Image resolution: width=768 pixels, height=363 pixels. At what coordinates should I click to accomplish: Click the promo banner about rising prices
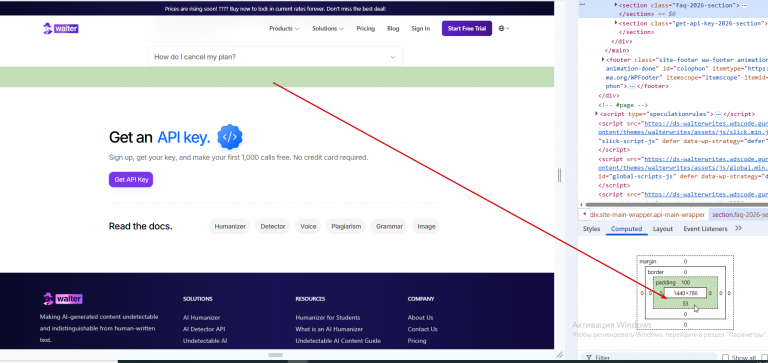click(275, 9)
